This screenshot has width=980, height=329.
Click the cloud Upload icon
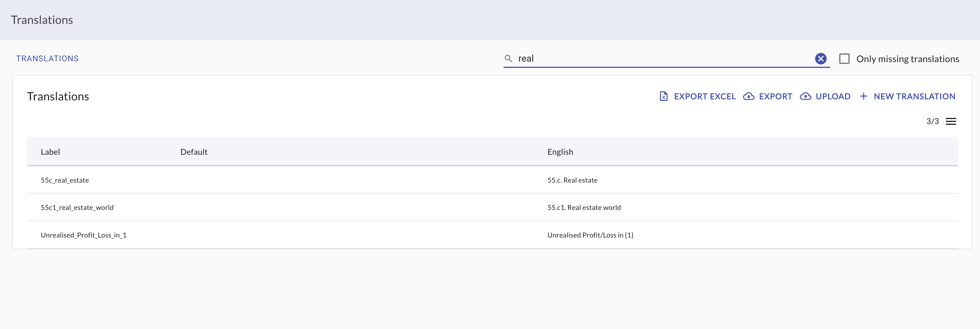[805, 96]
